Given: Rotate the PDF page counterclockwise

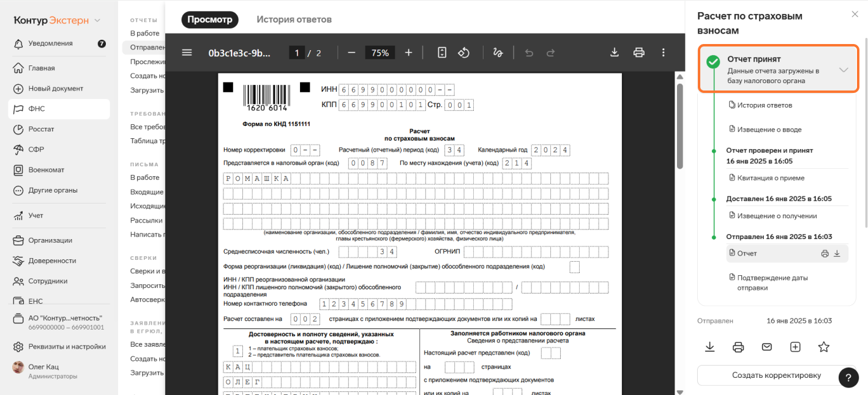Looking at the screenshot, I should [x=463, y=53].
